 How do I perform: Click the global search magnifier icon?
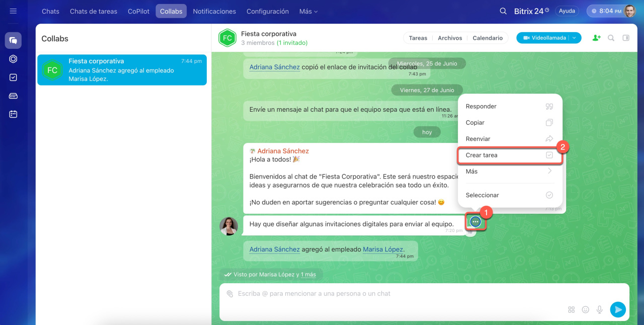pos(503,11)
